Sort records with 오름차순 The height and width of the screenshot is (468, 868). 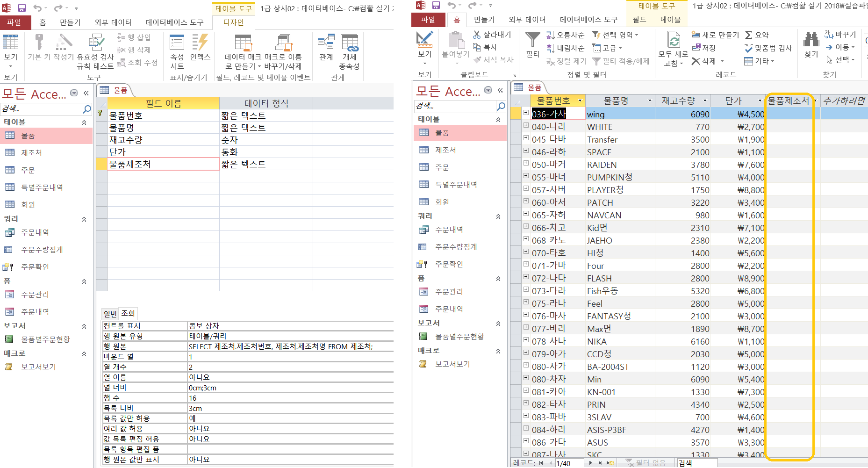click(566, 35)
